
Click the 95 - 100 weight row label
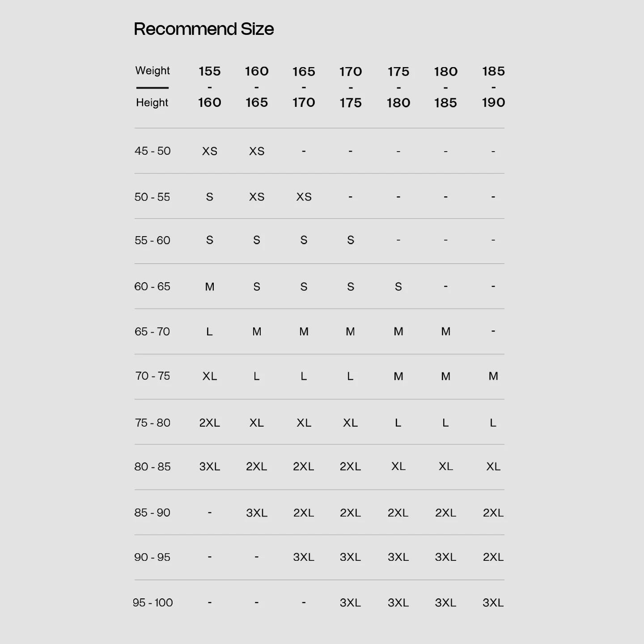(153, 602)
